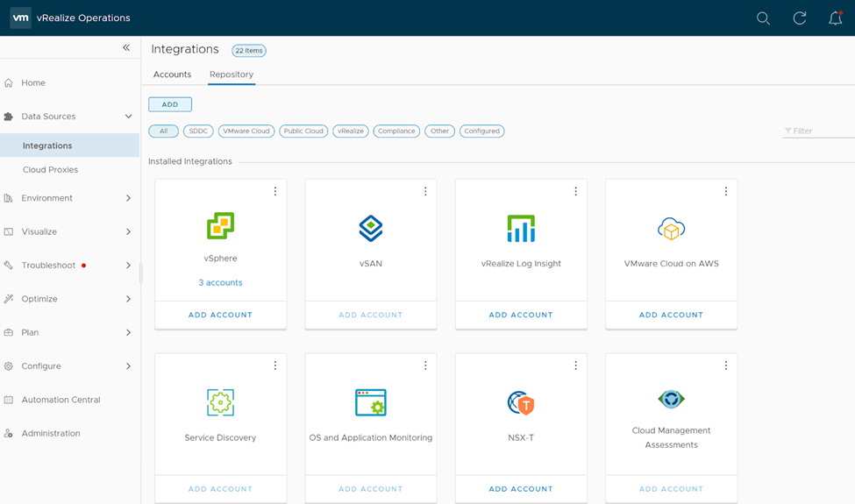Filter integrations by Other
Image resolution: width=855 pixels, height=504 pixels.
[x=439, y=131]
